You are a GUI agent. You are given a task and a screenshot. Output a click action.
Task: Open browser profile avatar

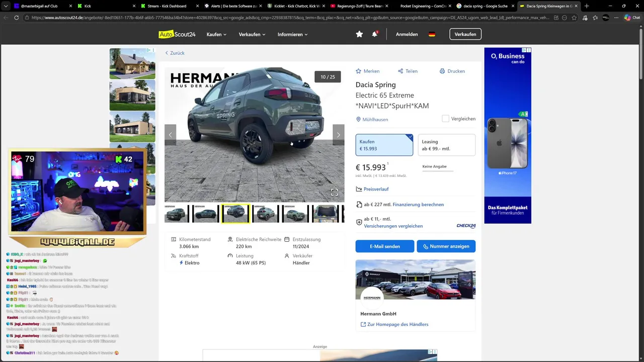tap(606, 17)
